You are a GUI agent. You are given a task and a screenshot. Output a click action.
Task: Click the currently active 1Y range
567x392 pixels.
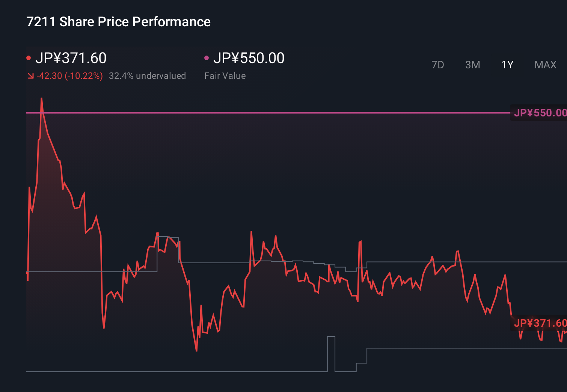tap(507, 65)
